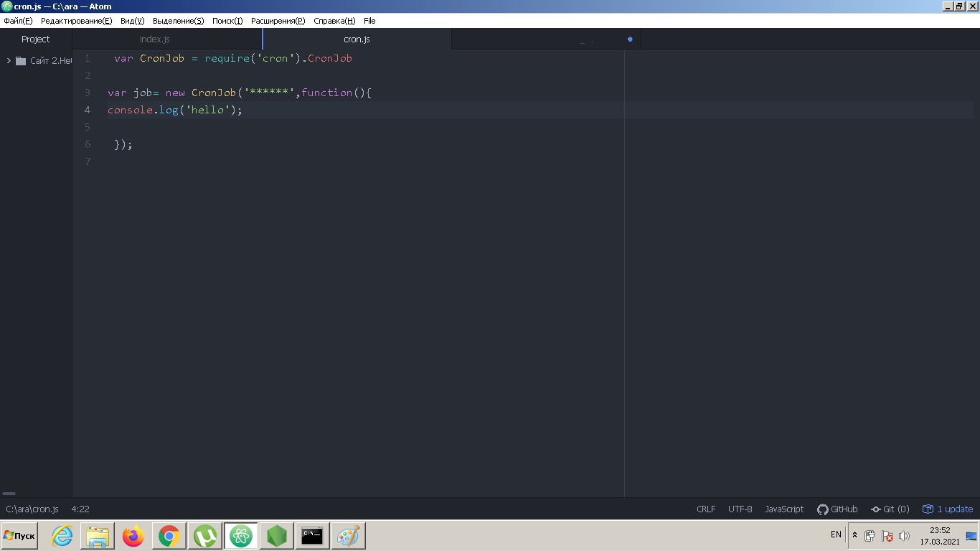Click the volume speaker tray icon
Viewport: 980px width, 551px height.
pos(904,536)
